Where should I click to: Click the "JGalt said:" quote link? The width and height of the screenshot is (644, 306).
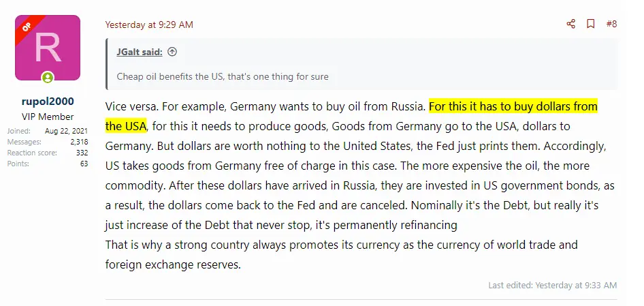pyautogui.click(x=139, y=52)
